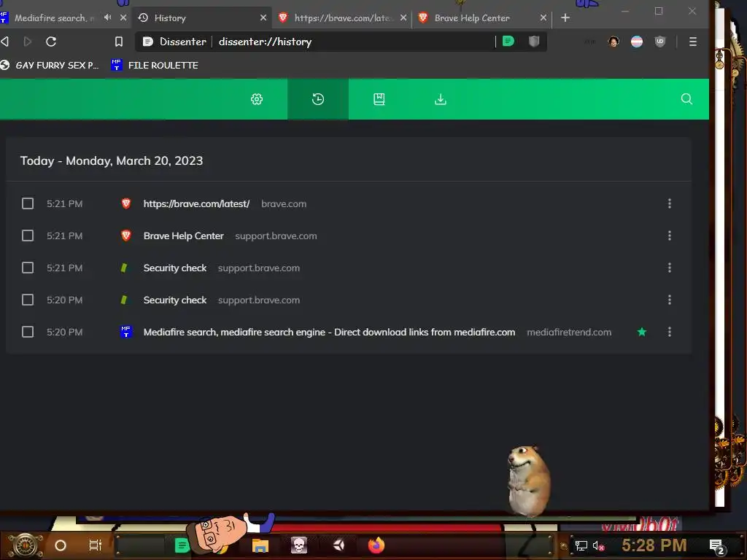Open the settings gear in green toolbar
The height and width of the screenshot is (560, 747).
(x=257, y=99)
